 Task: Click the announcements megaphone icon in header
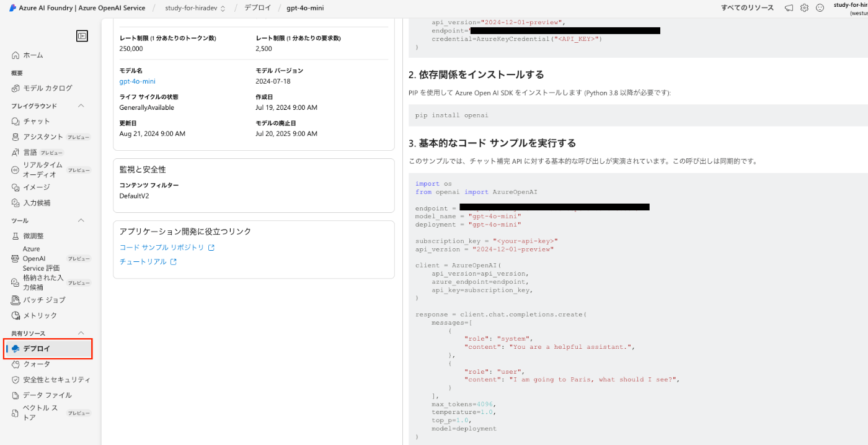point(789,8)
